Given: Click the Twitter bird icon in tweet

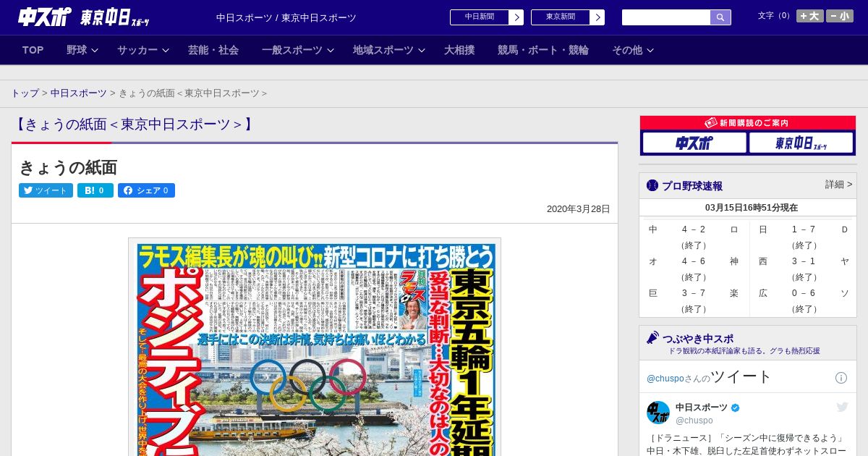Looking at the screenshot, I should pos(842,408).
